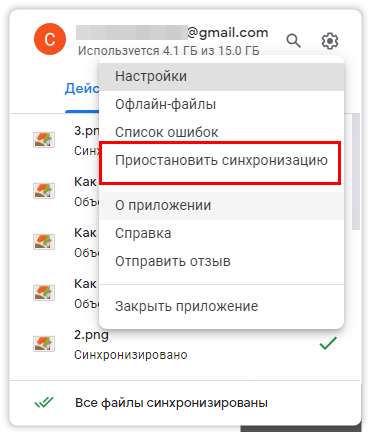Click the search magnifier icon
The width and height of the screenshot is (370, 432).
pos(294,41)
